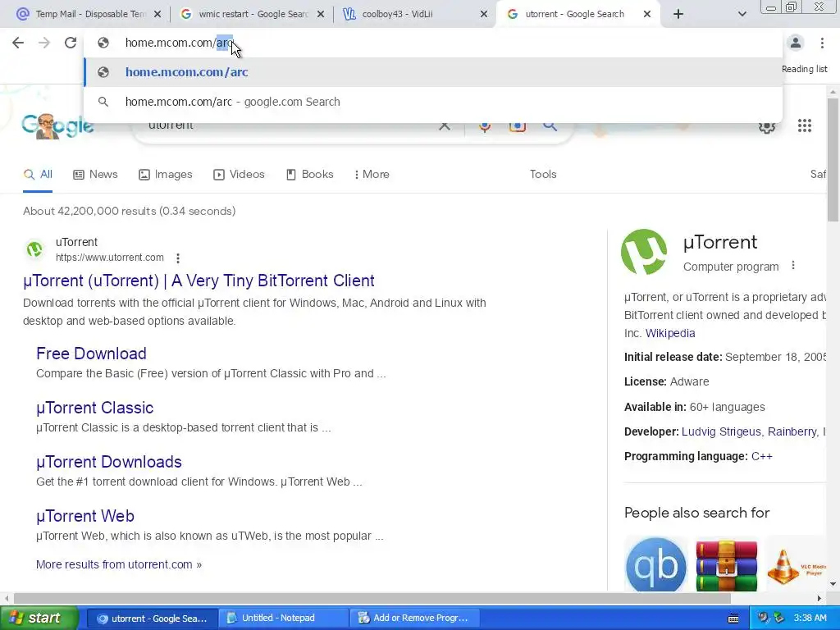Close the utorrent Google Search tab

pos(647,15)
